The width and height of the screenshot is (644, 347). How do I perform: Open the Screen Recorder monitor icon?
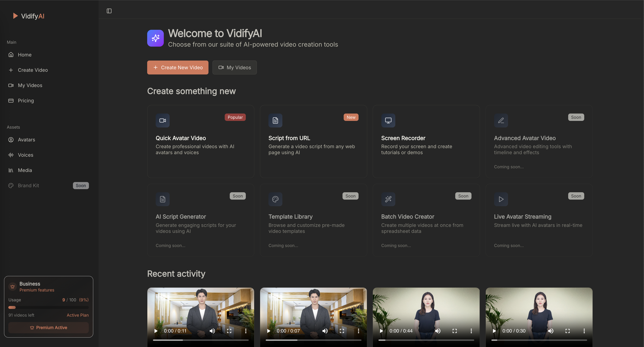pos(388,121)
